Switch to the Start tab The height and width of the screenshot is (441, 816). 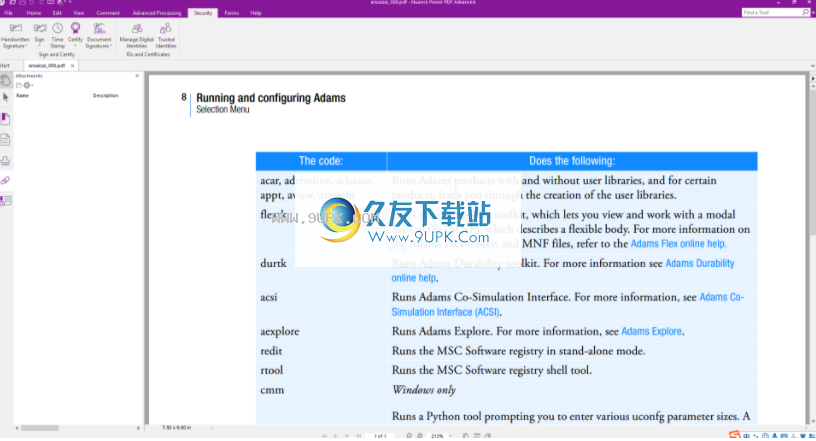coord(5,66)
